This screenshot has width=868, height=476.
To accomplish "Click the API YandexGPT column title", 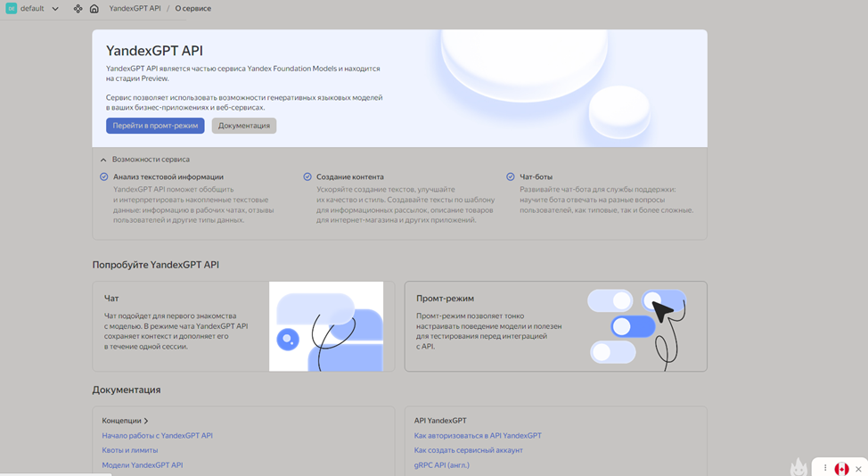I will tap(440, 421).
